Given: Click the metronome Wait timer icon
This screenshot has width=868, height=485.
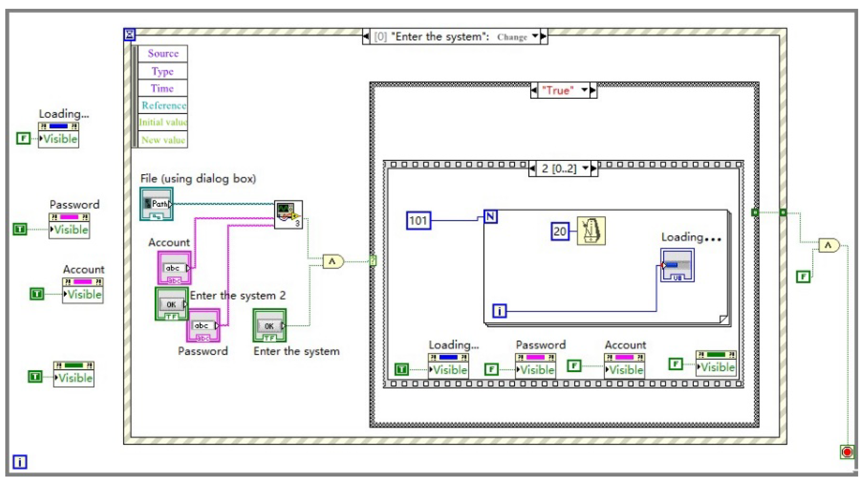Looking at the screenshot, I should click(591, 231).
